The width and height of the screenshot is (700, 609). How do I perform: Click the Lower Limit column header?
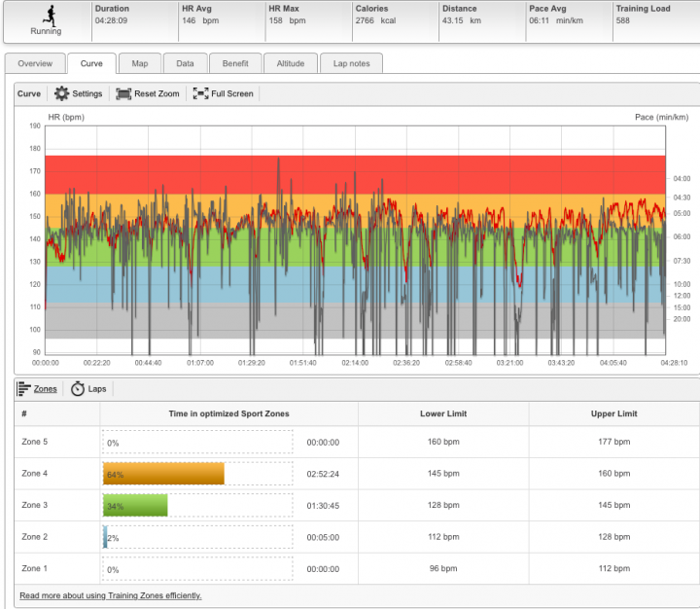click(443, 413)
